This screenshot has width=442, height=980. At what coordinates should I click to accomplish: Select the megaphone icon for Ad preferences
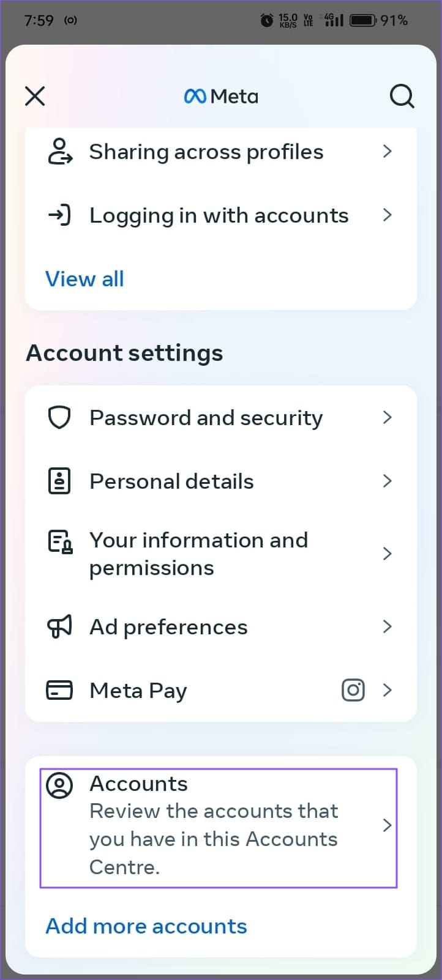pos(59,626)
